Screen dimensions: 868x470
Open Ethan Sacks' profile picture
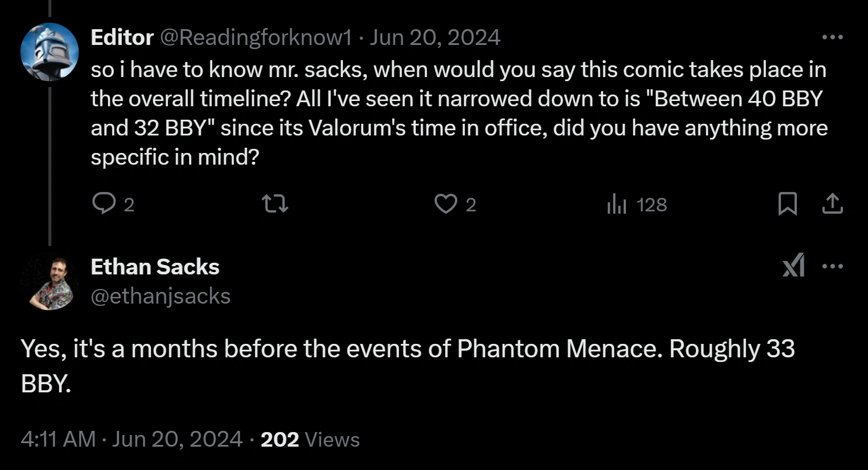tap(49, 281)
